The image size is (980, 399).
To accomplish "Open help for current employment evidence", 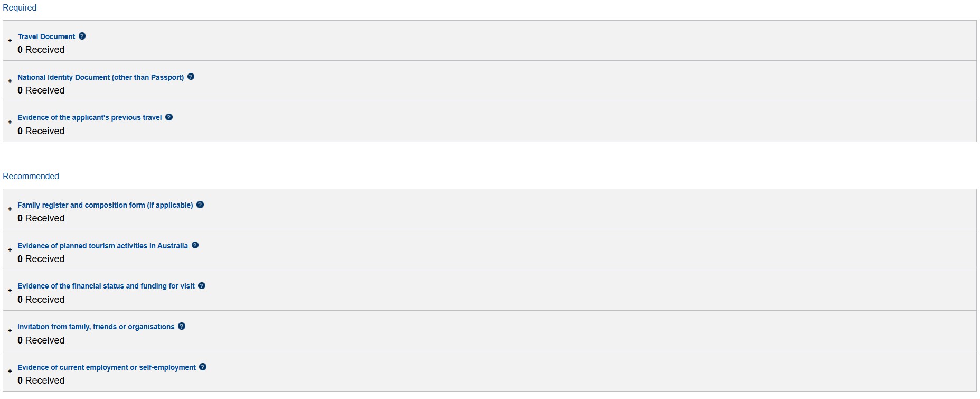I will click(203, 367).
